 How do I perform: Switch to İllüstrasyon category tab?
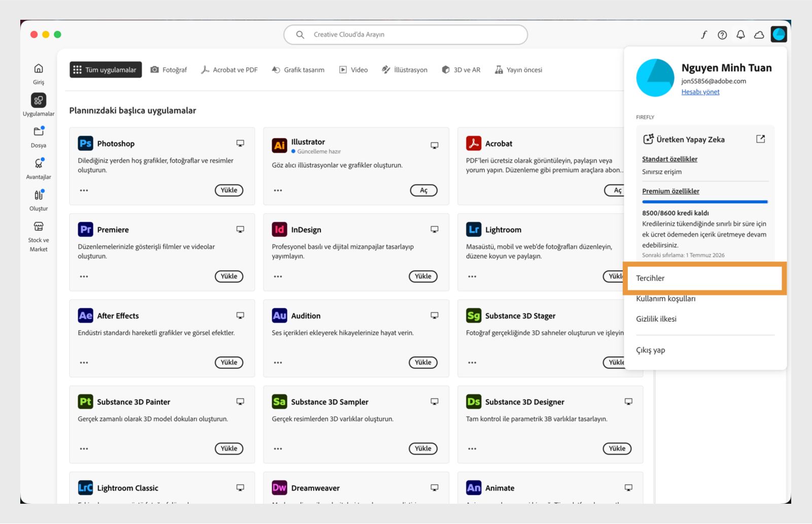405,70
